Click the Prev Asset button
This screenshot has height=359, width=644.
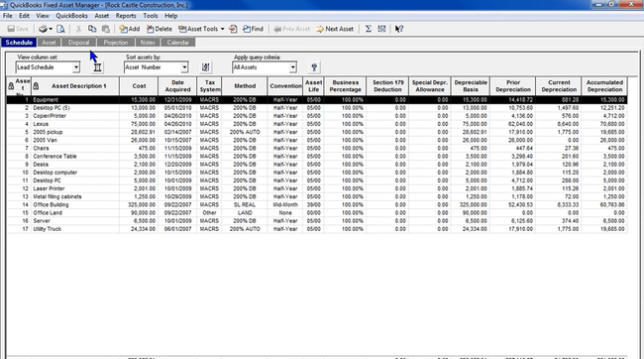coord(292,29)
